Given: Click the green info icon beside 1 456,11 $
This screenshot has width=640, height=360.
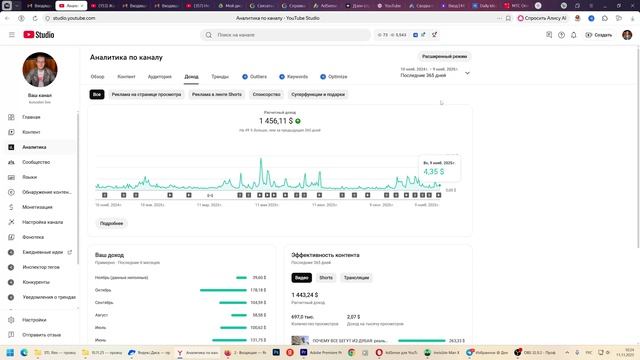Looking at the screenshot, I should tap(298, 121).
